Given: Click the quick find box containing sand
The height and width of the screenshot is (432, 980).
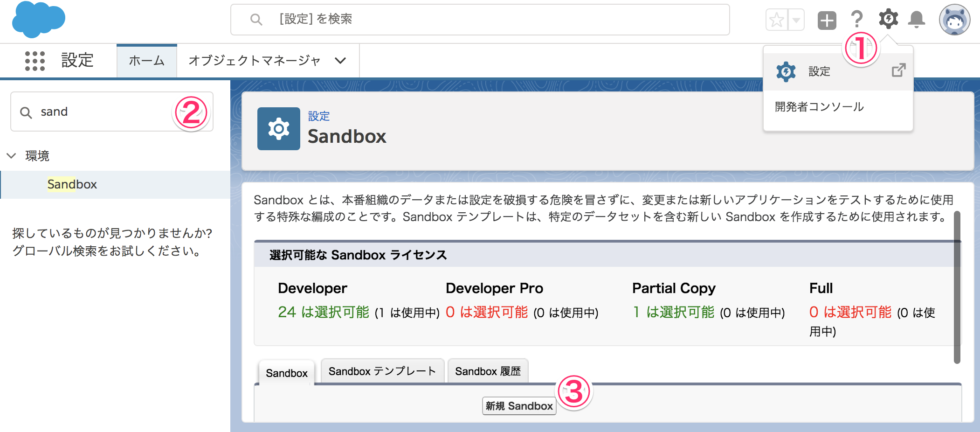Looking at the screenshot, I should (x=112, y=111).
